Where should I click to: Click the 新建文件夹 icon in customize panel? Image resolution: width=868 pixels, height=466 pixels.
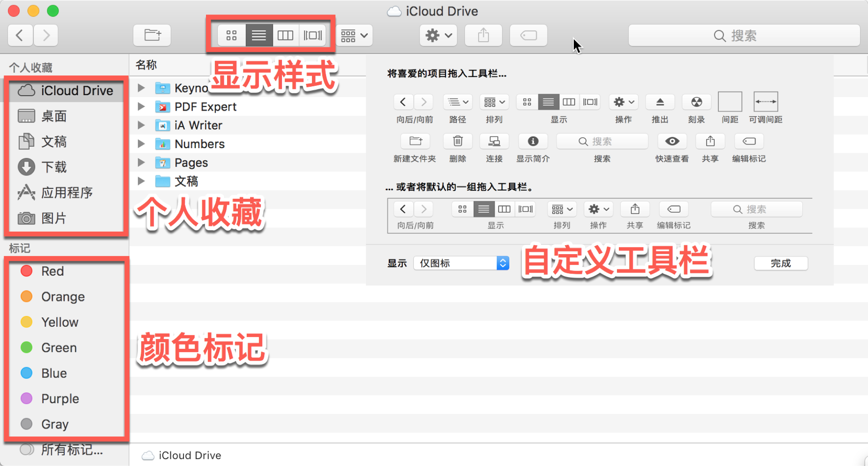click(x=415, y=141)
